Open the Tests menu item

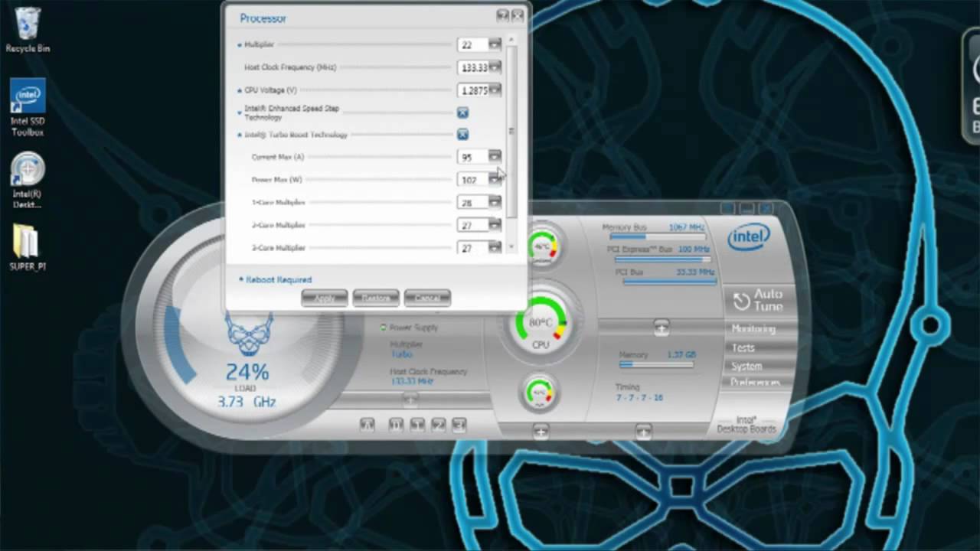click(x=743, y=347)
